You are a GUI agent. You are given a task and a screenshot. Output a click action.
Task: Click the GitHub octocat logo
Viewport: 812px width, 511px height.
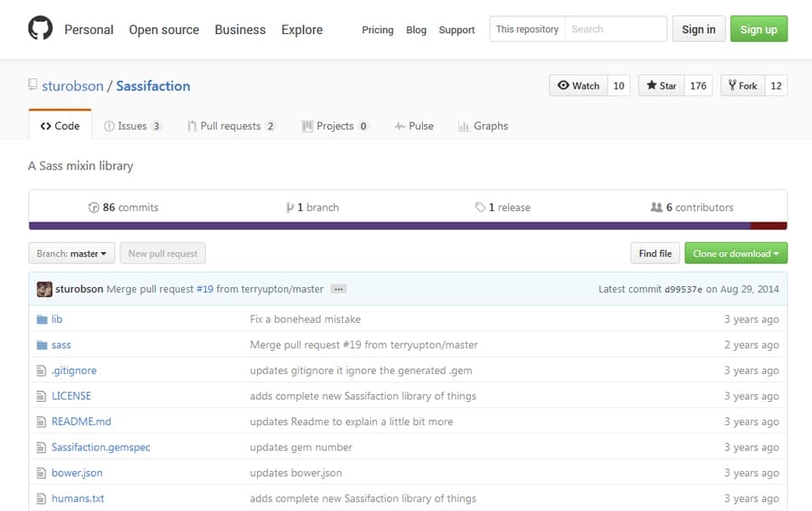pos(40,28)
